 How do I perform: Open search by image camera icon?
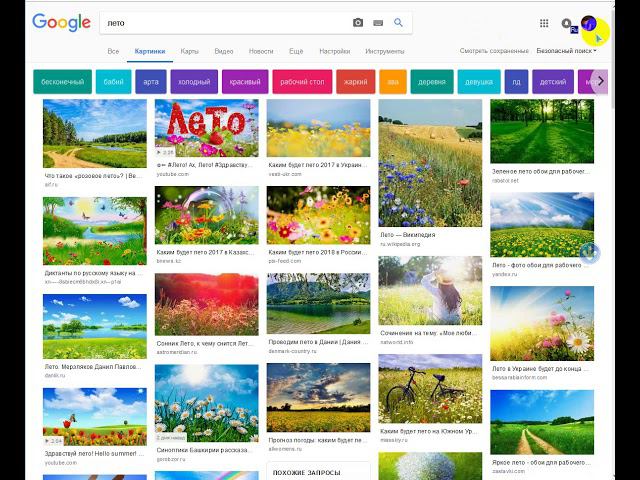(x=358, y=23)
